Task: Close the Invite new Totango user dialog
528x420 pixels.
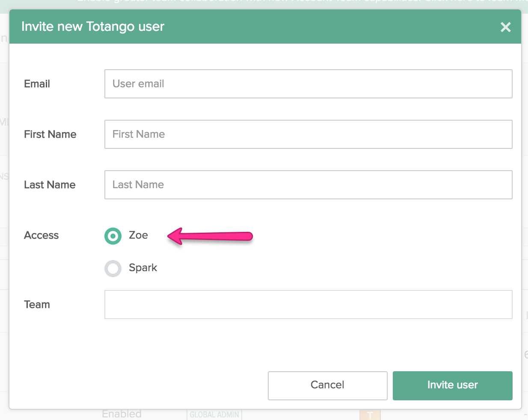Action: coord(505,27)
